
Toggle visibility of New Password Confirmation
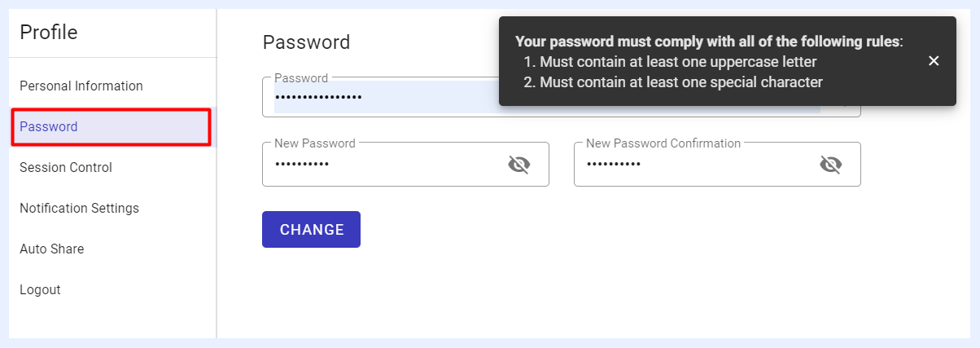coord(830,165)
